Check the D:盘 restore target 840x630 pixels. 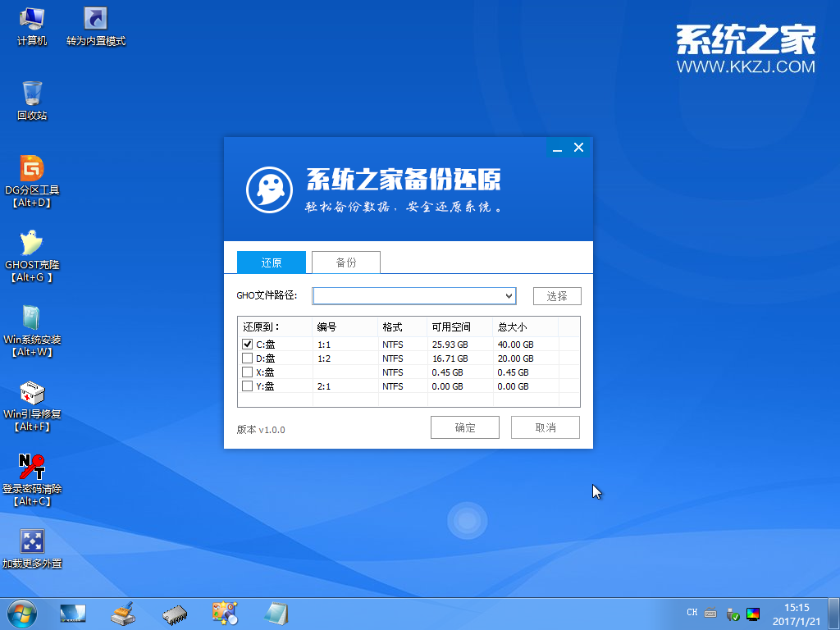coord(247,358)
